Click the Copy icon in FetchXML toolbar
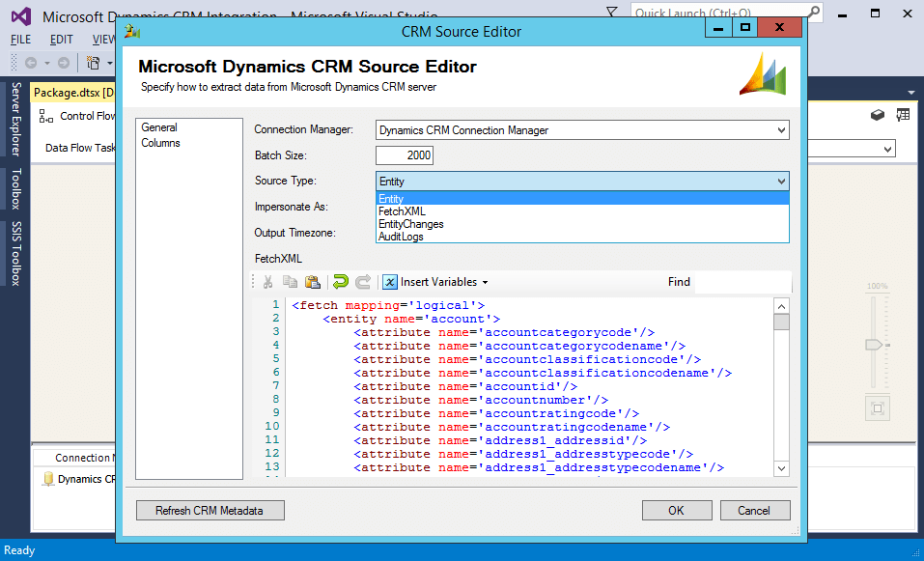Screen dimensions: 924x561 [x=290, y=282]
